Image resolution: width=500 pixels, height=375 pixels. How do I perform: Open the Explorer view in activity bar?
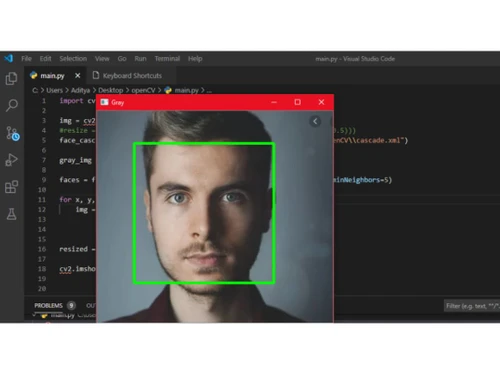click(12, 79)
